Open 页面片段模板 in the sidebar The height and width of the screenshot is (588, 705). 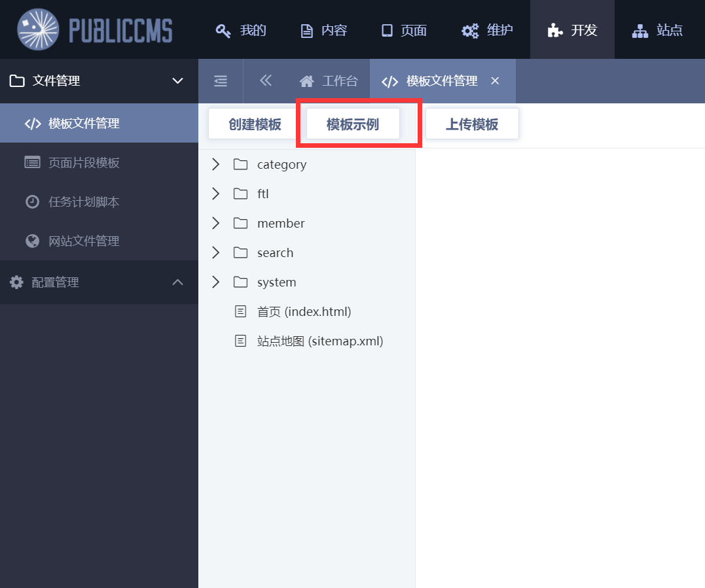84,162
